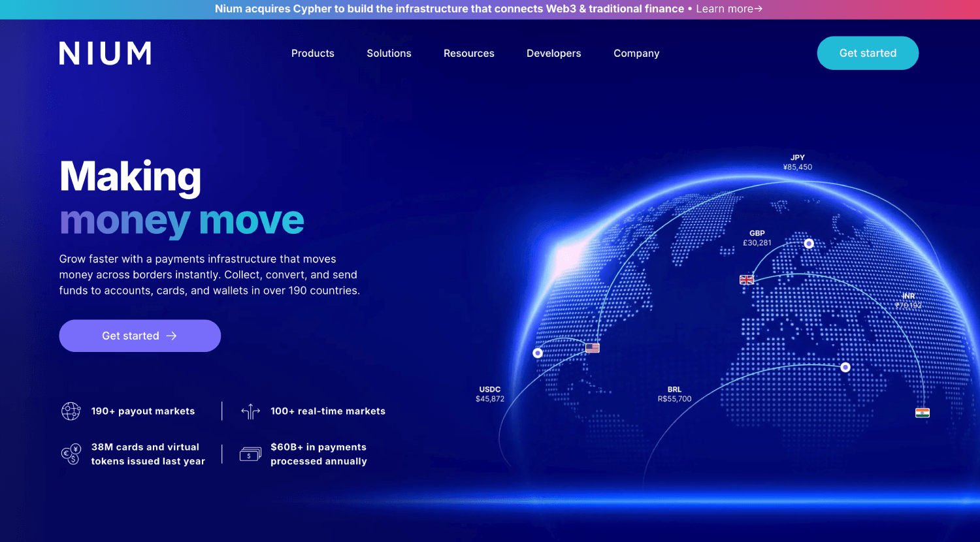The image size is (980, 542).
Task: Click the purple Get started hero button
Action: click(x=140, y=336)
